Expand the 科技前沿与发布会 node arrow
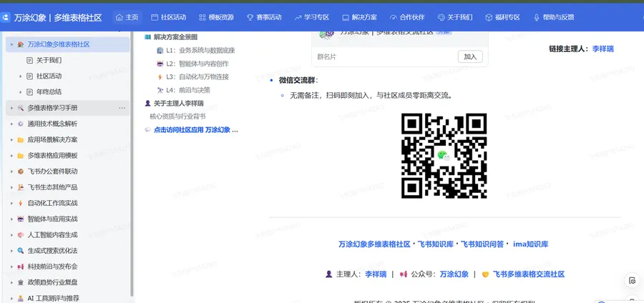The width and height of the screenshot is (644, 303). 11,267
